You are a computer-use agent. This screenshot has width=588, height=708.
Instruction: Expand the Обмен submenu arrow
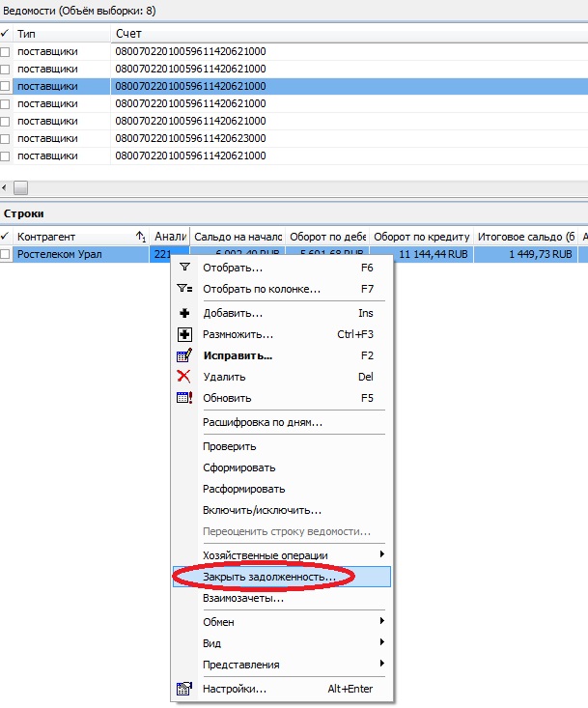pos(382,621)
